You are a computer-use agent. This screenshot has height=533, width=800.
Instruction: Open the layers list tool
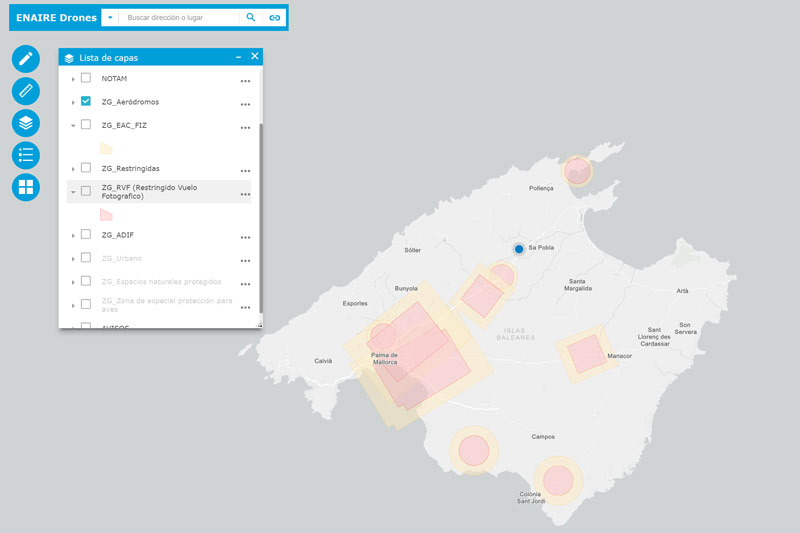pos(26,123)
